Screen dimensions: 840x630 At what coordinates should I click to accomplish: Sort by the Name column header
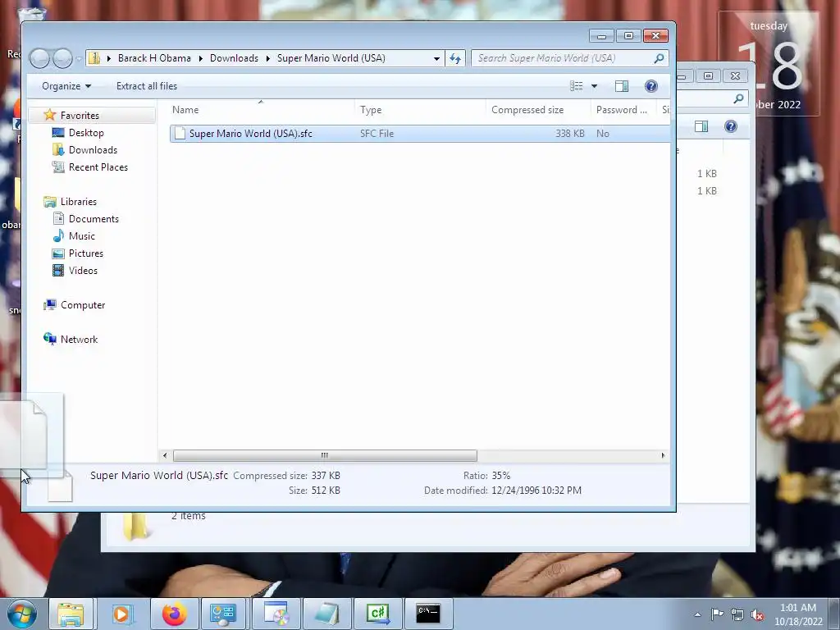click(260, 109)
